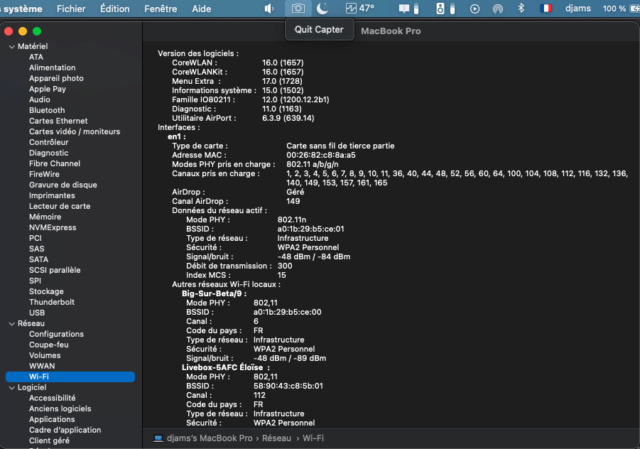Open the circled play menu bar icon
Screen dimensions: 640x449
[475, 9]
